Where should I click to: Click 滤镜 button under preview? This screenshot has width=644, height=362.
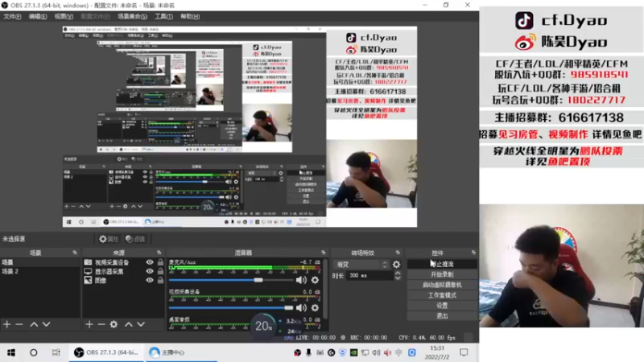(135, 239)
